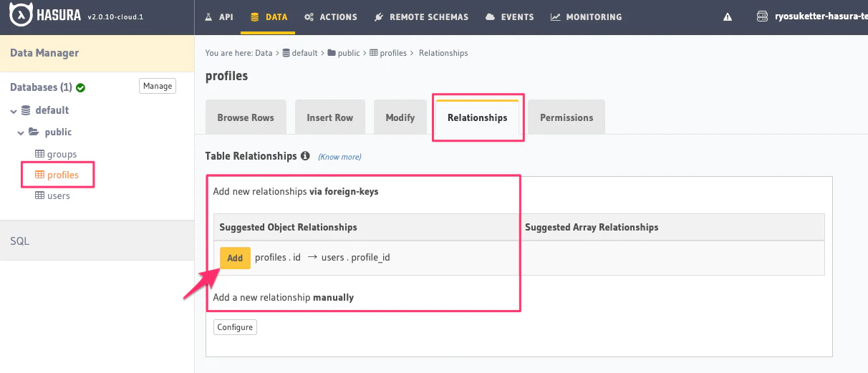
Task: Switch to the Insert Row tab
Action: click(329, 117)
